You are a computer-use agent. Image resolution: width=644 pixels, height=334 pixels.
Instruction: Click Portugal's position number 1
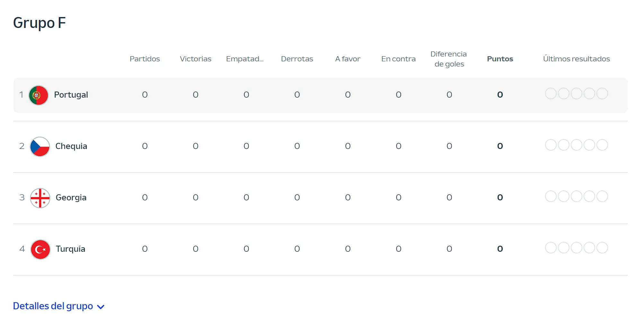click(21, 95)
